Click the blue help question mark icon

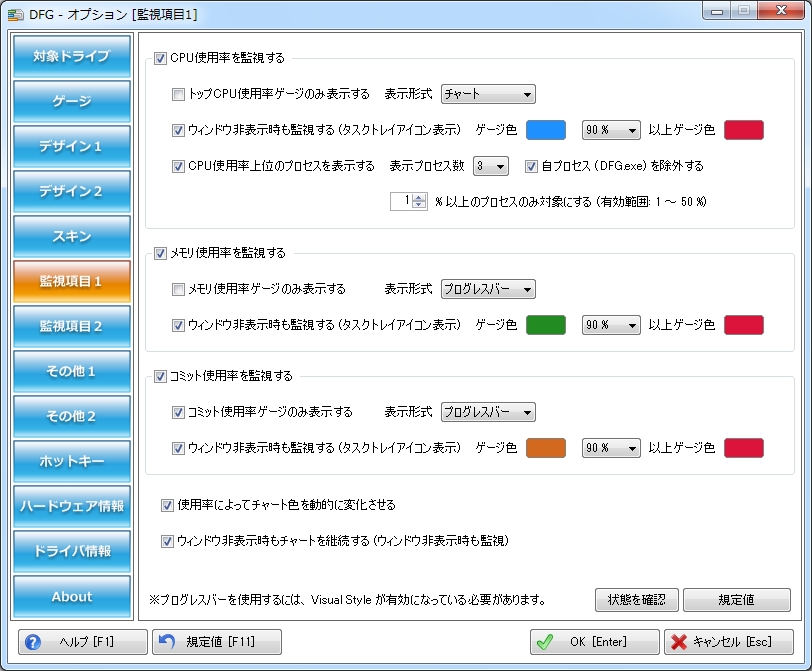[34, 642]
